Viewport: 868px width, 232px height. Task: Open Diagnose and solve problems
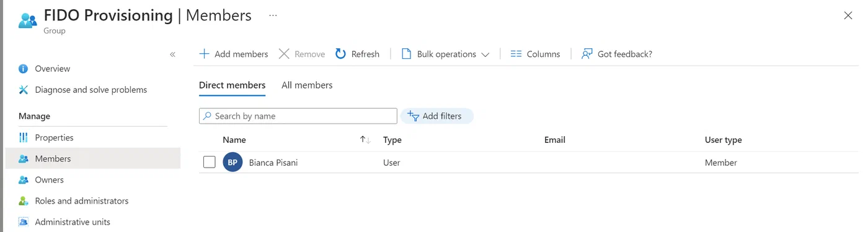coord(91,90)
